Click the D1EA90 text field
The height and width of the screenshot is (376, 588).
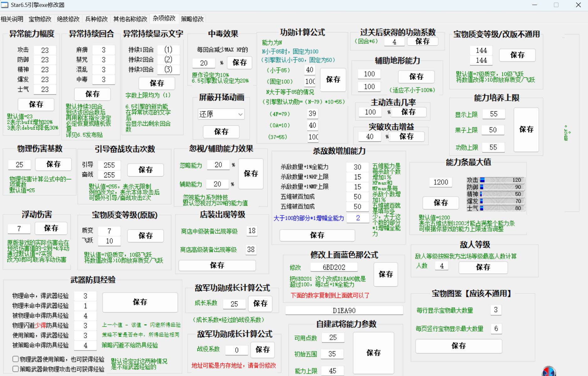(x=344, y=310)
